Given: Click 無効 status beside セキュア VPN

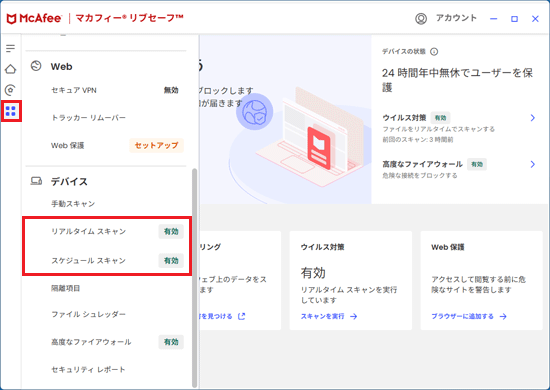Looking at the screenshot, I should click(x=171, y=90).
